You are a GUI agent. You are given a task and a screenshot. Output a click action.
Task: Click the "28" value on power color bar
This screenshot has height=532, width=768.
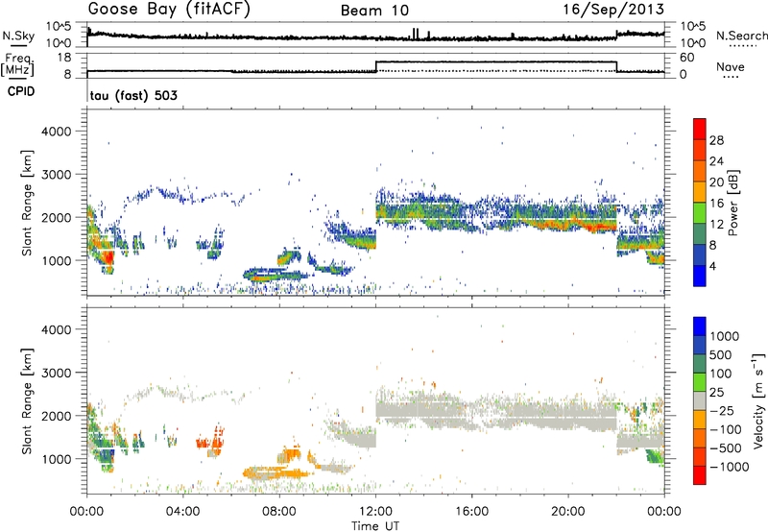(x=716, y=140)
